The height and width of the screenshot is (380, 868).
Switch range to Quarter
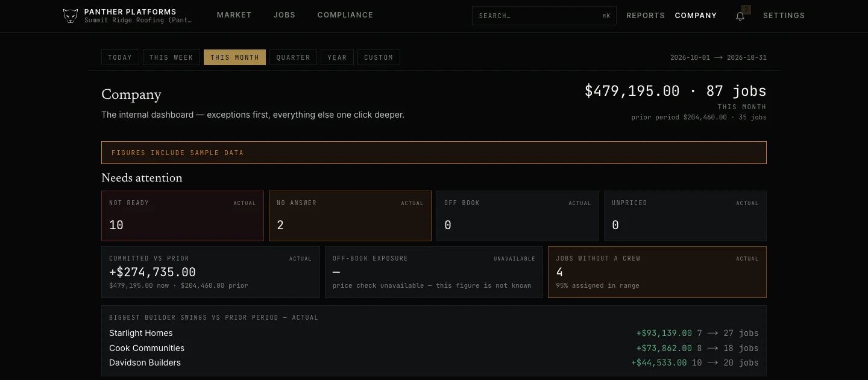point(294,57)
